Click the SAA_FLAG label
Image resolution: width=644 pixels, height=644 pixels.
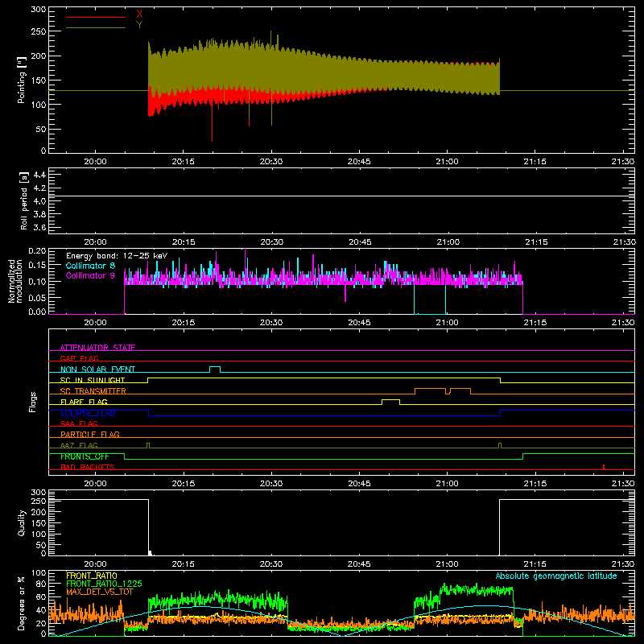pos(79,423)
